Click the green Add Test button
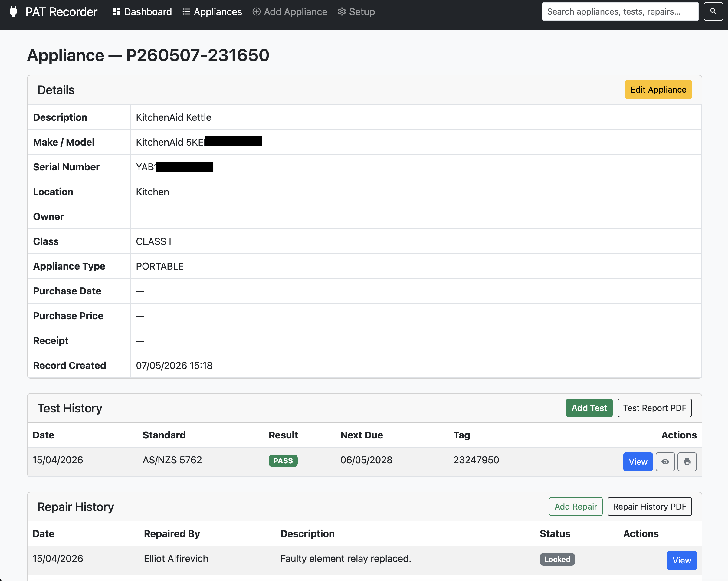The image size is (728, 581). click(x=589, y=408)
